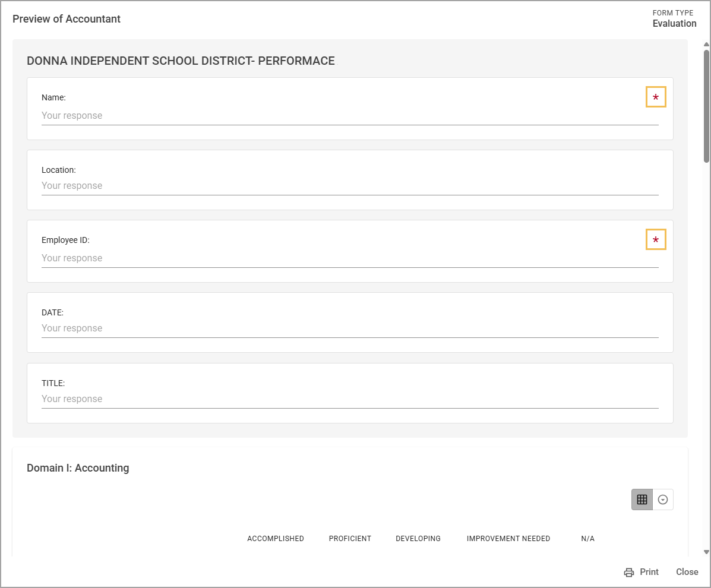This screenshot has height=588, width=711.
Task: Click the Employee ID: field label
Action: point(66,241)
